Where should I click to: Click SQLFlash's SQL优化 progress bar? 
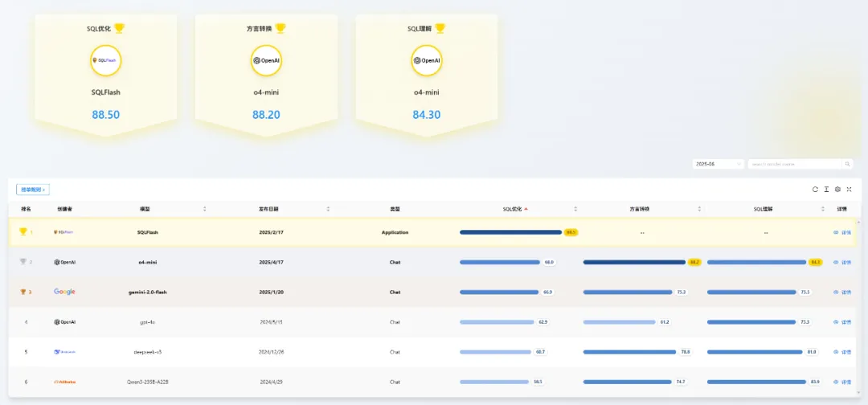(510, 232)
